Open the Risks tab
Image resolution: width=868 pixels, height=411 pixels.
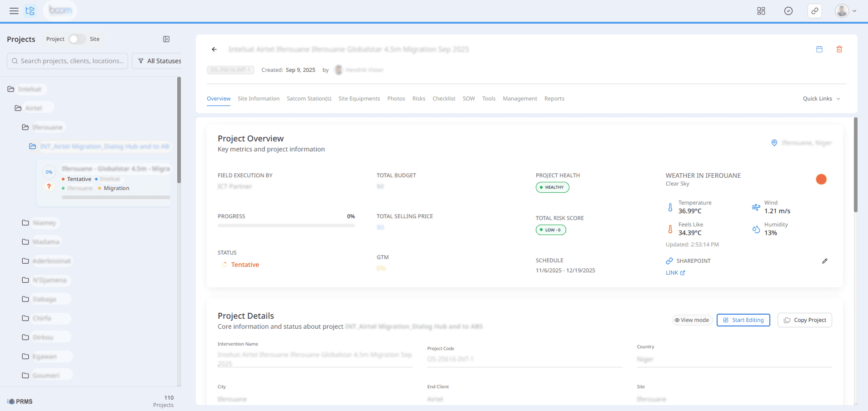click(419, 99)
